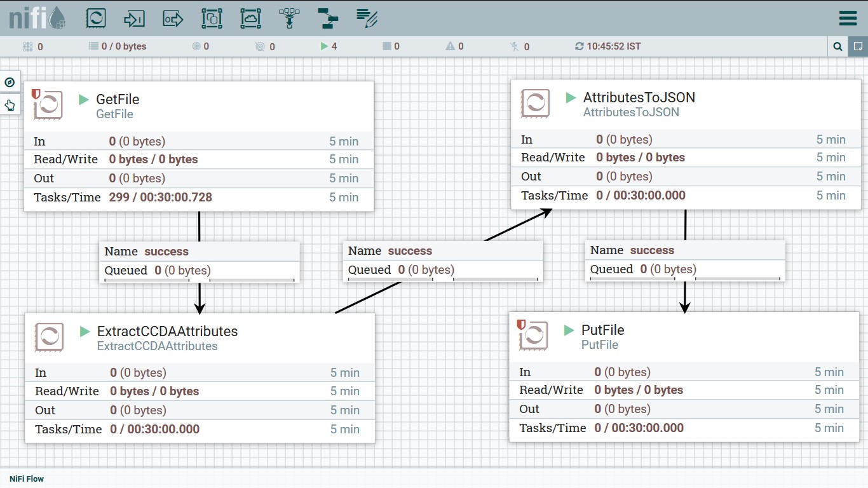The image size is (868, 488).
Task: Select the Funnel toolbar icon
Action: pyautogui.click(x=289, y=18)
